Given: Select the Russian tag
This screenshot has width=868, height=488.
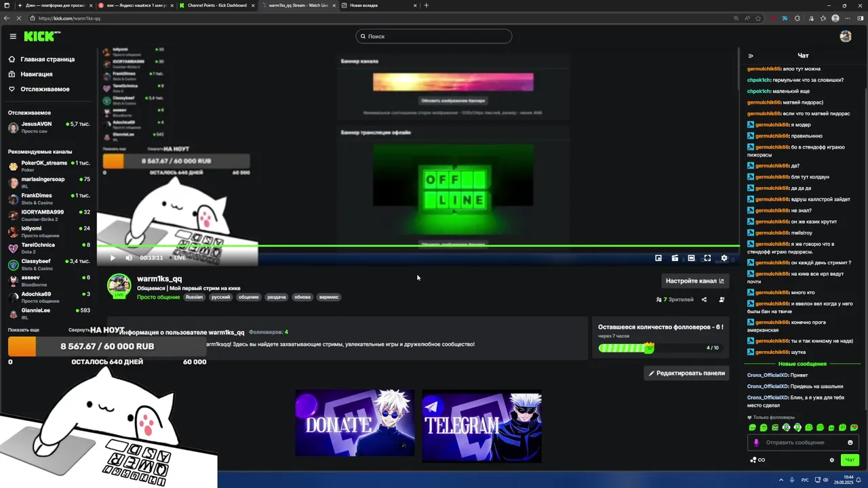Looking at the screenshot, I should (194, 297).
